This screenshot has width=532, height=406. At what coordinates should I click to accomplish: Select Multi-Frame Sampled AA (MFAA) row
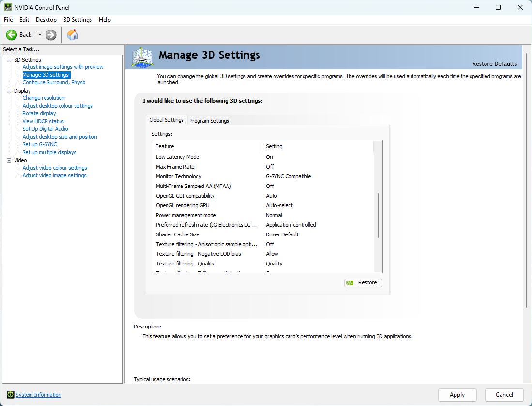pyautogui.click(x=263, y=186)
